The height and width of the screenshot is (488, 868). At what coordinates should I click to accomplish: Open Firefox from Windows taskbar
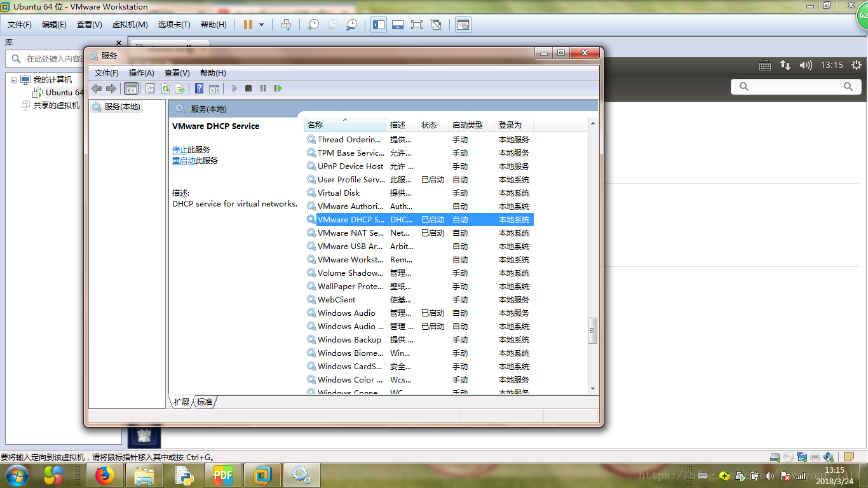tap(104, 475)
